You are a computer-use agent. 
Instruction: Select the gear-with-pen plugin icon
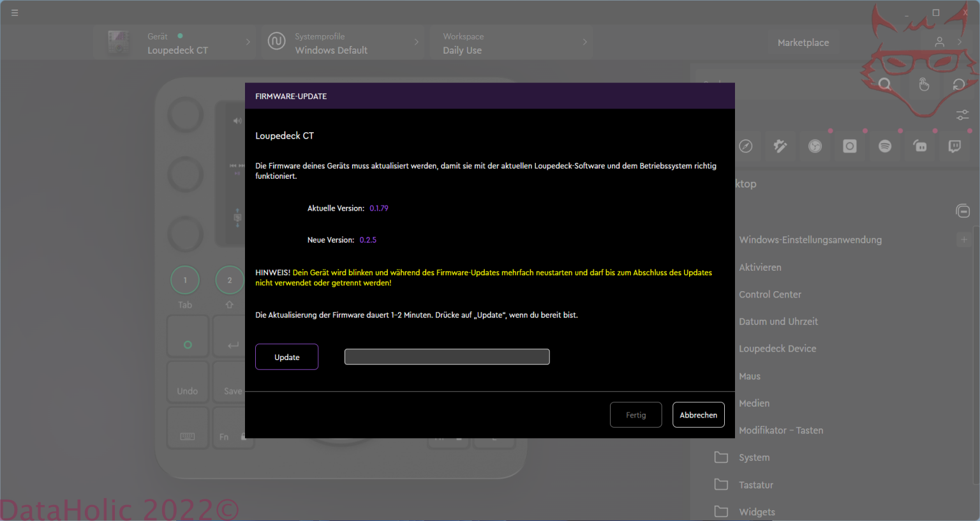780,146
